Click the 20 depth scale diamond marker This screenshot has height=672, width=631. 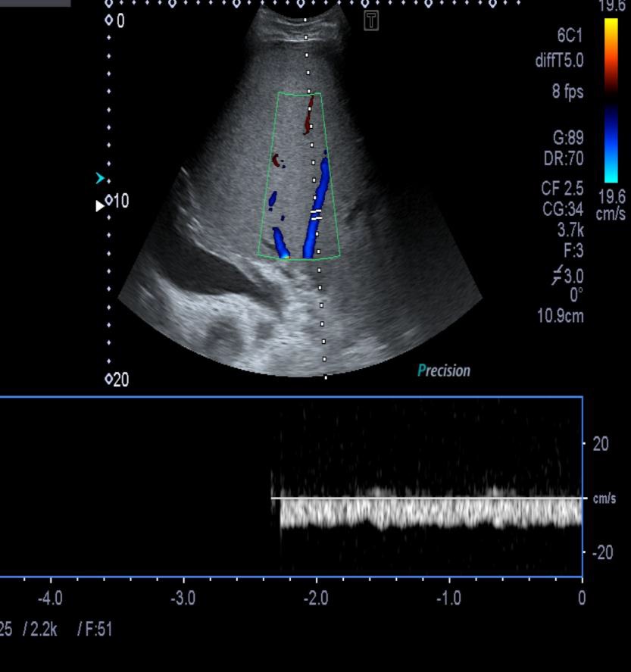click(x=109, y=379)
